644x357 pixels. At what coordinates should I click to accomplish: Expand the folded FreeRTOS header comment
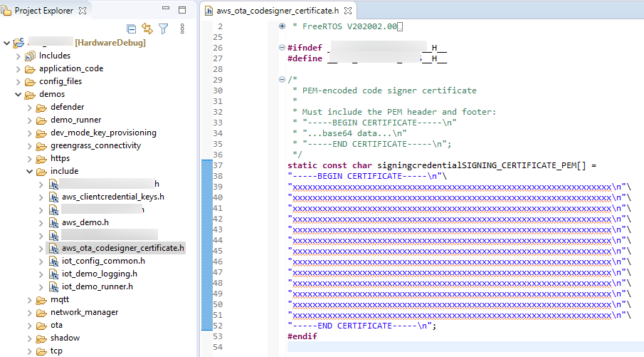coord(283,26)
